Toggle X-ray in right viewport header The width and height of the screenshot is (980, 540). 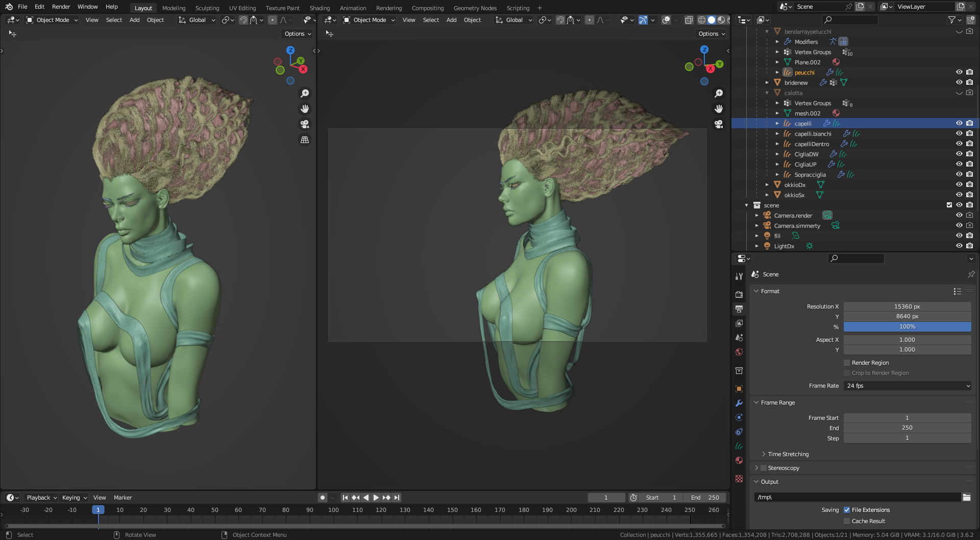coord(689,20)
